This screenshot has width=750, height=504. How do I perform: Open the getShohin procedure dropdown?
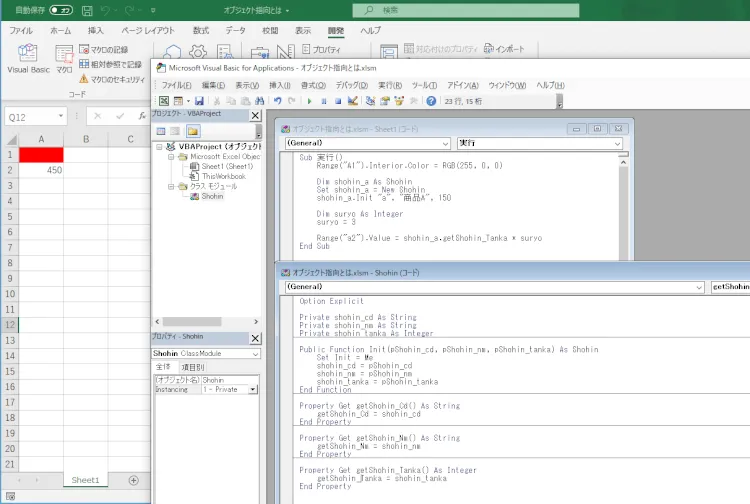[730, 286]
